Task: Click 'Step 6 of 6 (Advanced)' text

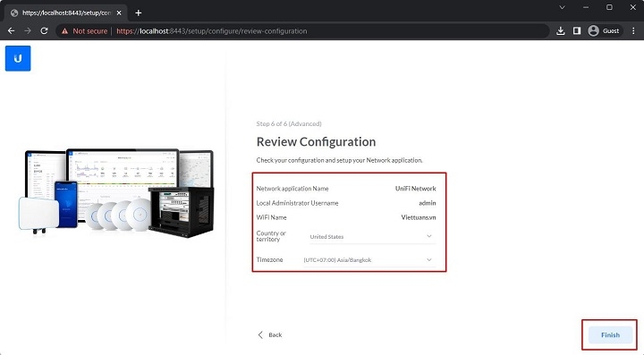Action: pos(289,123)
